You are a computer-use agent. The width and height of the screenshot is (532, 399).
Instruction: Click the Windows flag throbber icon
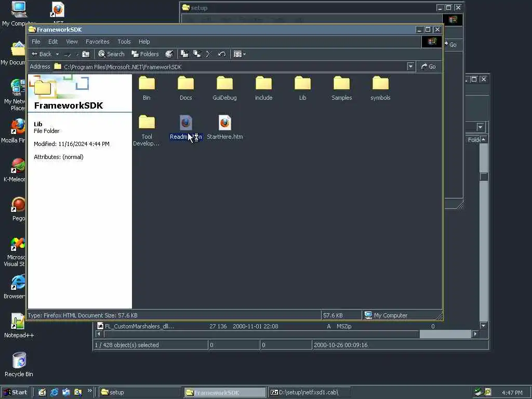432,42
